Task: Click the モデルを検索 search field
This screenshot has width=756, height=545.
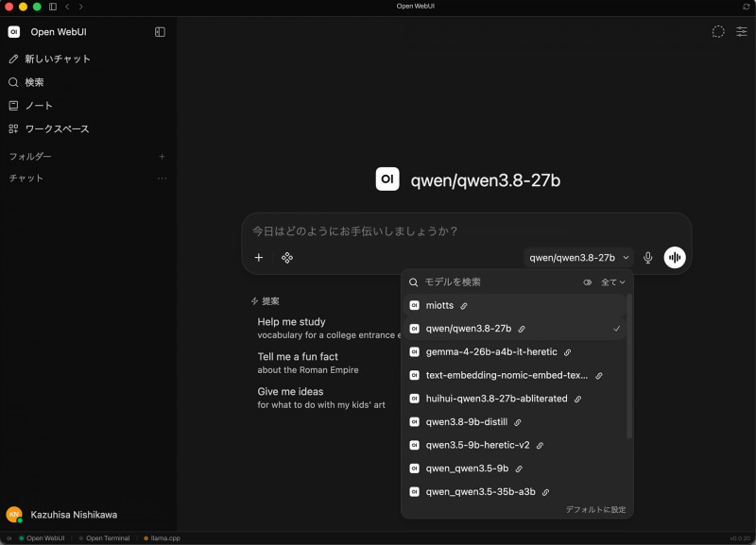Action: tap(499, 281)
